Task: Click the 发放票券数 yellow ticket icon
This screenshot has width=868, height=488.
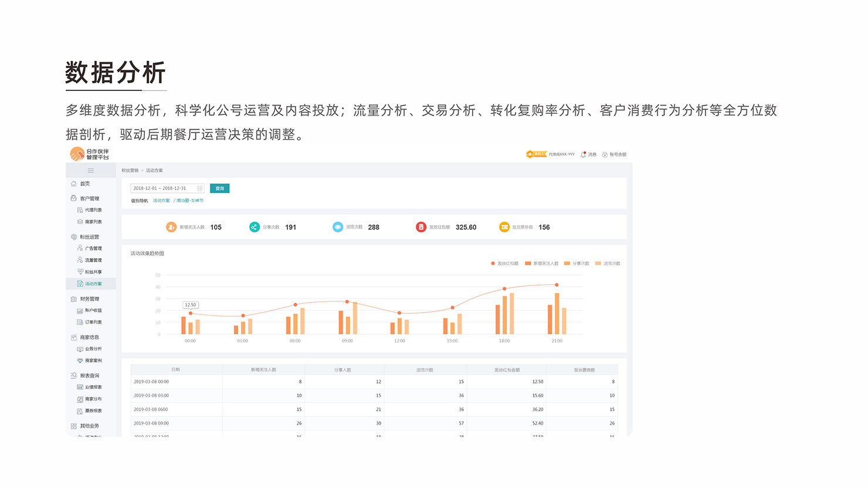Action: point(504,227)
